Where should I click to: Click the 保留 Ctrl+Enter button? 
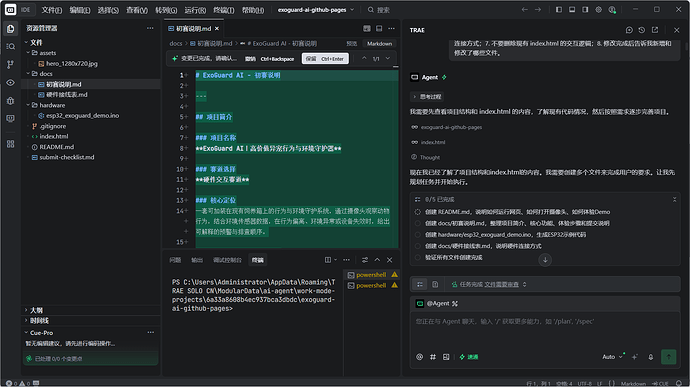coord(325,59)
